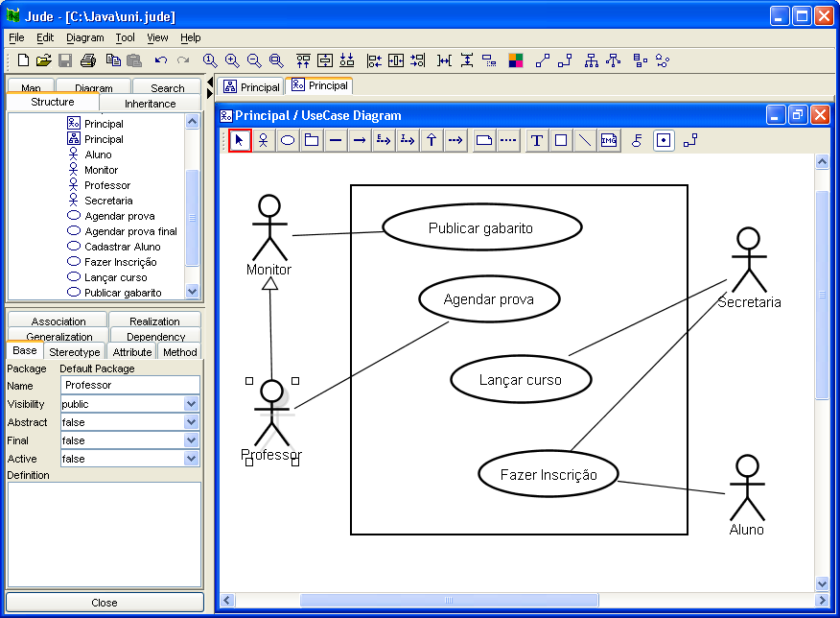This screenshot has height=618, width=840.
Task: Click the Print icon in main toolbar
Action: pyautogui.click(x=88, y=60)
